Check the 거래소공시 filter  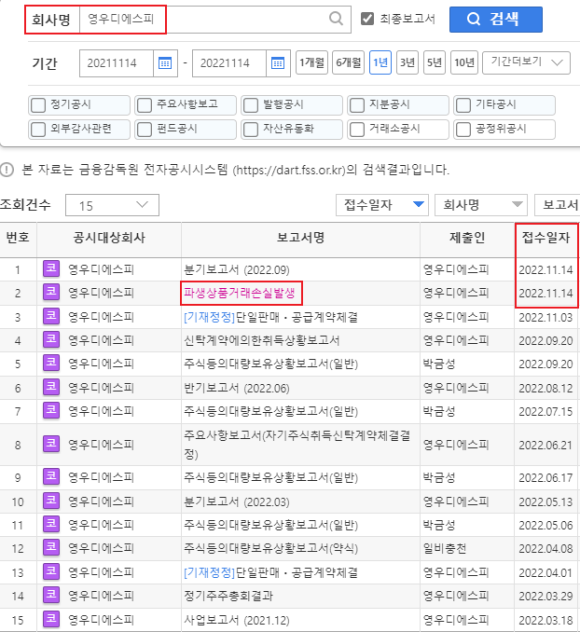(357, 129)
